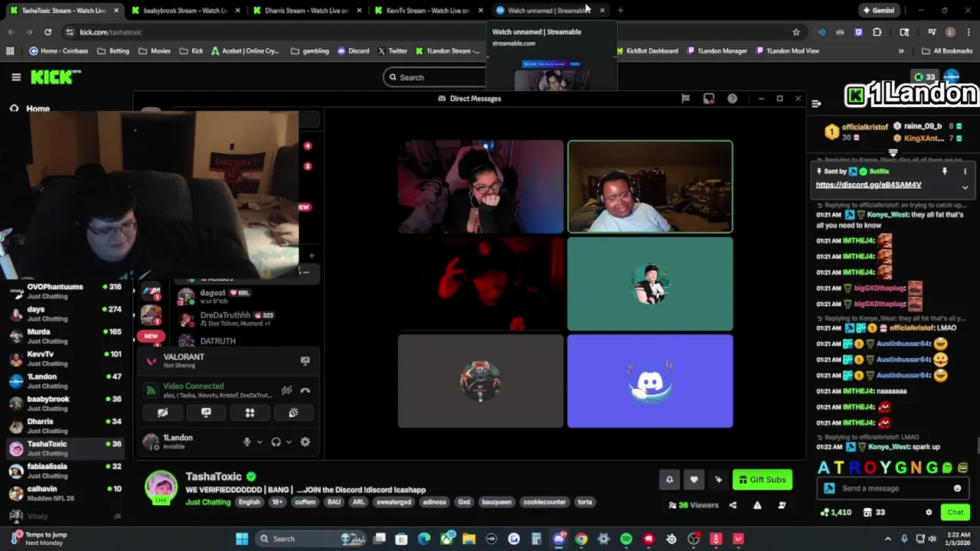Open a new browser tab
The height and width of the screenshot is (551, 980).
tap(620, 11)
